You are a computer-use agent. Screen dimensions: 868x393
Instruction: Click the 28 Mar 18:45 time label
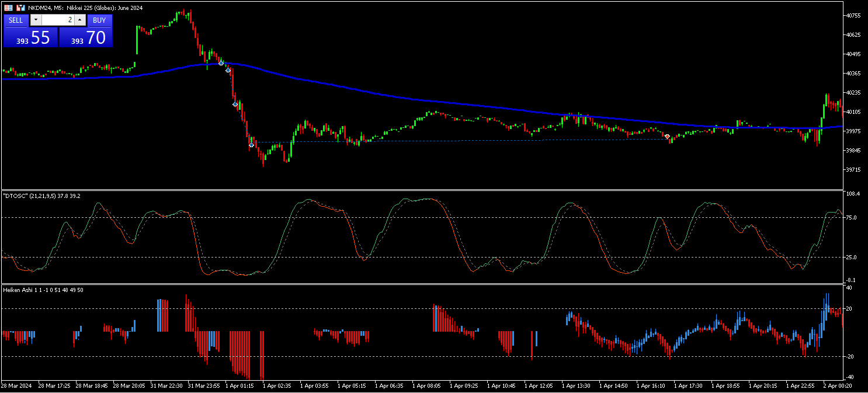[x=92, y=386]
